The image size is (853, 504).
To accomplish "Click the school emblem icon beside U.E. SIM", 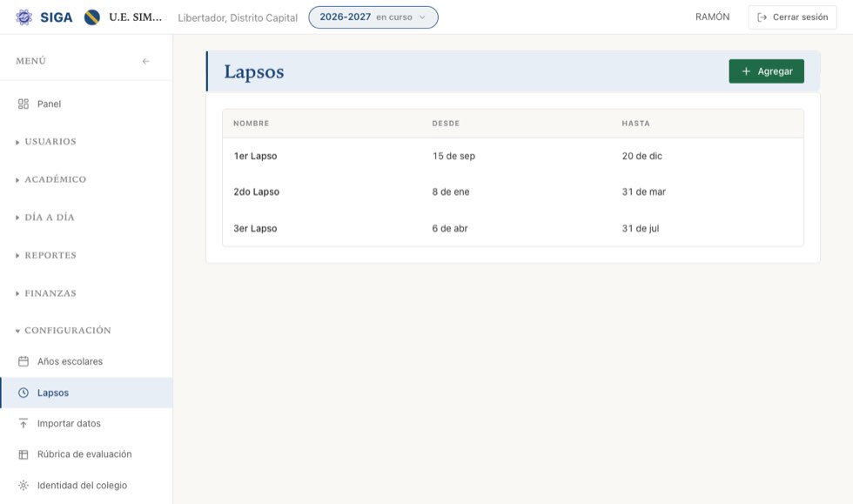I will click(92, 17).
